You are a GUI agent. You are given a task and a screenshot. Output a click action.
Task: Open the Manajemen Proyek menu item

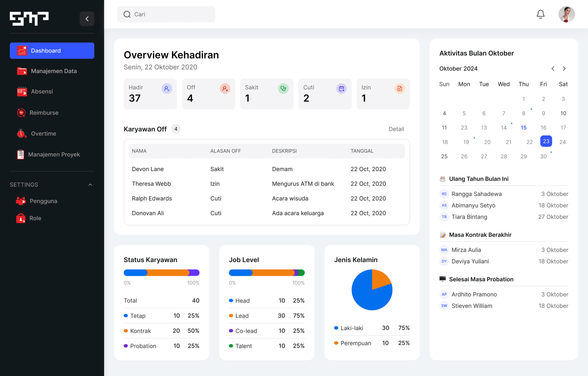(x=54, y=154)
